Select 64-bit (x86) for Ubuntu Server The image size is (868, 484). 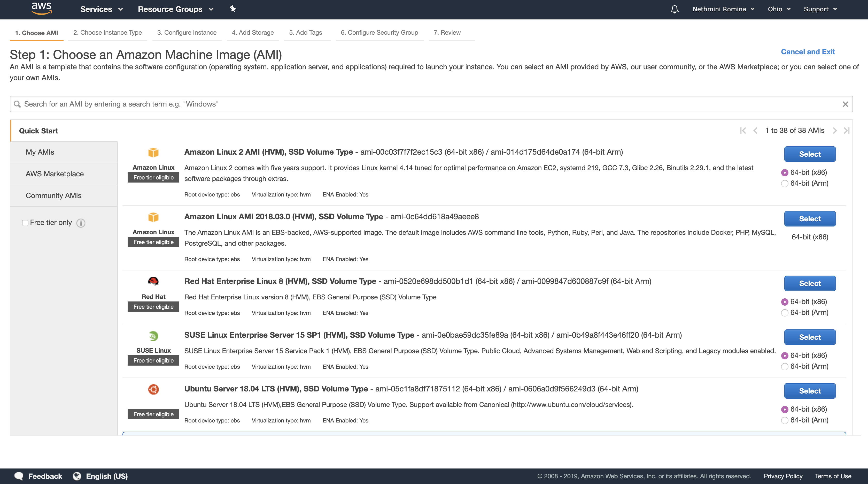coord(785,410)
